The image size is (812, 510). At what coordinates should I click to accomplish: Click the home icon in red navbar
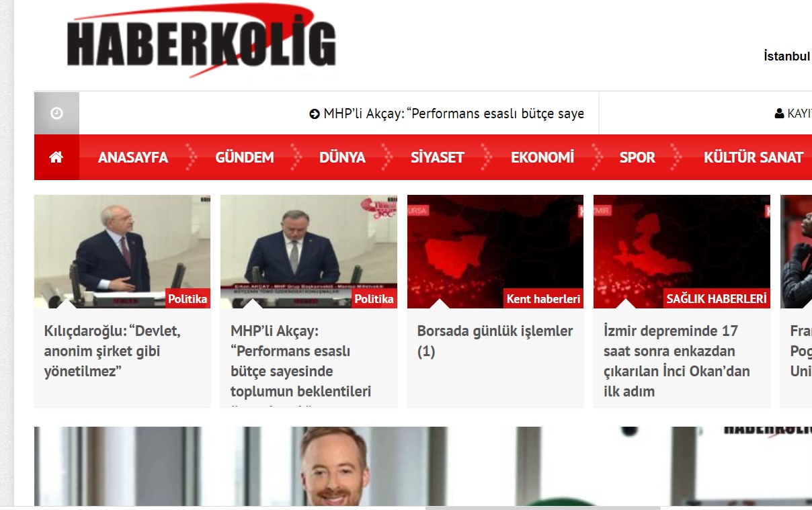pos(56,157)
